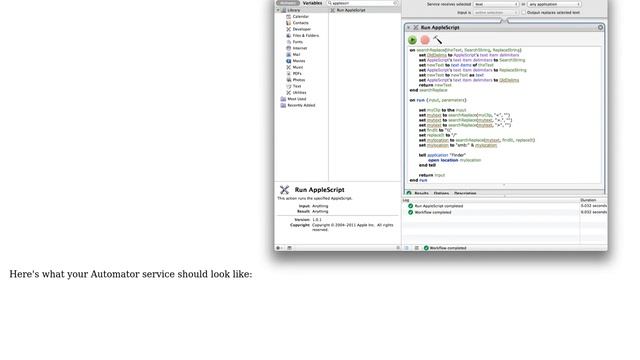Image resolution: width=640 pixels, height=360 pixels.
Task: Click the Recently Added folder icon
Action: 283,105
